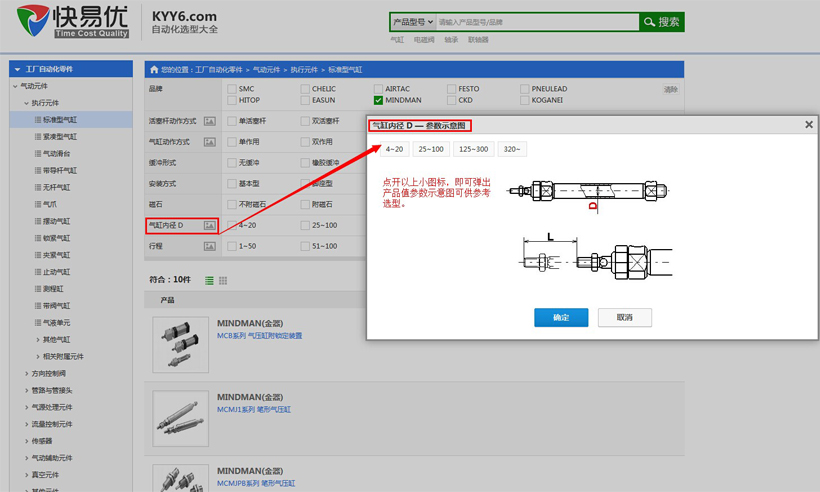Tick the 单活塞杆 checkbox

tap(232, 121)
